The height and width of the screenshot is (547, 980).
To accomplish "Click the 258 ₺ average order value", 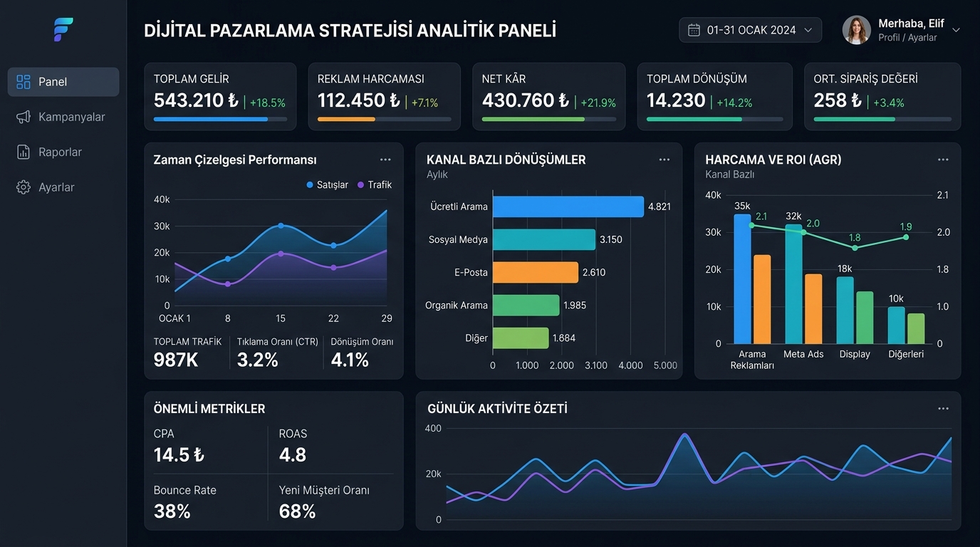I will point(838,100).
